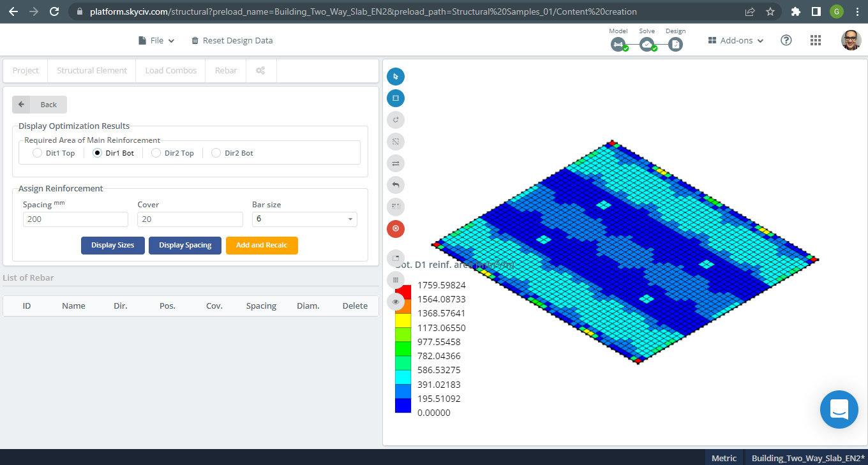Screen dimensions: 868x465
Task: Toggle visibility with the eye icon
Action: click(395, 301)
